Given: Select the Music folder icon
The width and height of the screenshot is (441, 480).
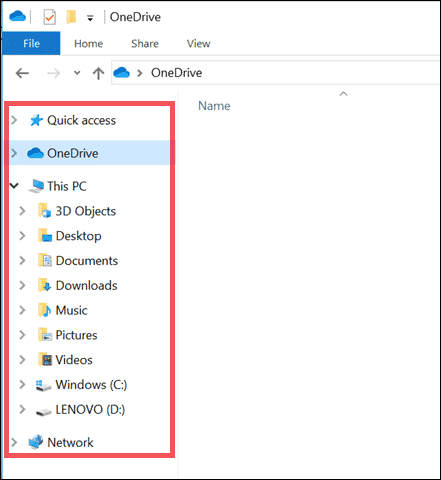Looking at the screenshot, I should pyautogui.click(x=45, y=310).
